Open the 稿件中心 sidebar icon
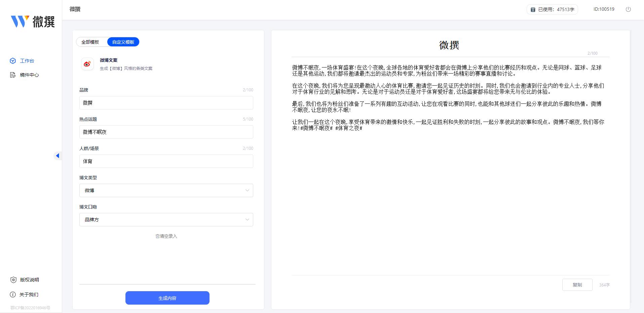The height and width of the screenshot is (313, 644). [x=13, y=75]
